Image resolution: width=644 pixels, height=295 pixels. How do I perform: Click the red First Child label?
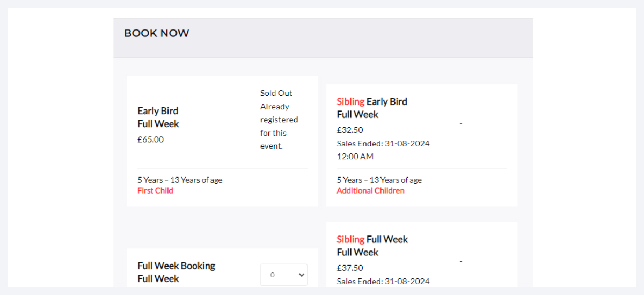click(x=155, y=190)
